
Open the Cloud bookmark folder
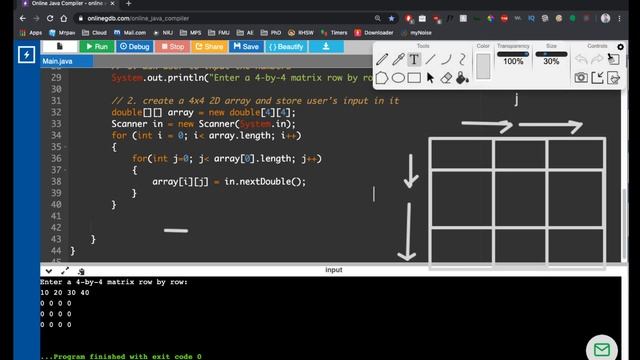click(94, 33)
